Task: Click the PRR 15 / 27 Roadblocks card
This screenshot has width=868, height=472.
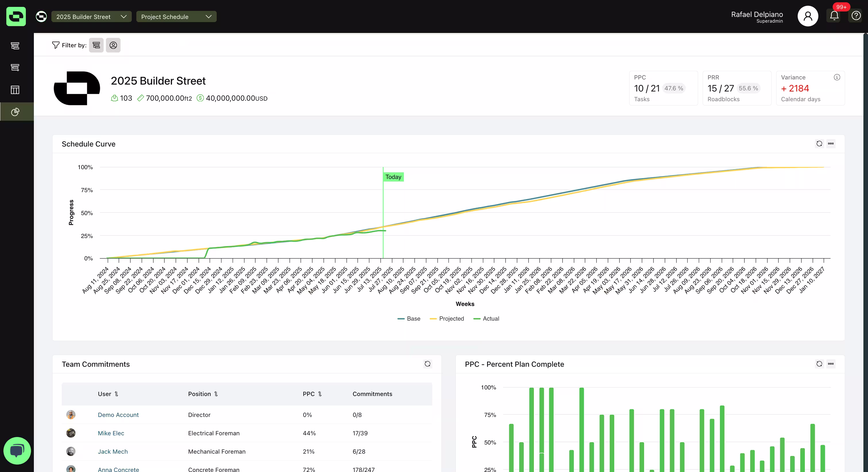Action: coord(737,88)
